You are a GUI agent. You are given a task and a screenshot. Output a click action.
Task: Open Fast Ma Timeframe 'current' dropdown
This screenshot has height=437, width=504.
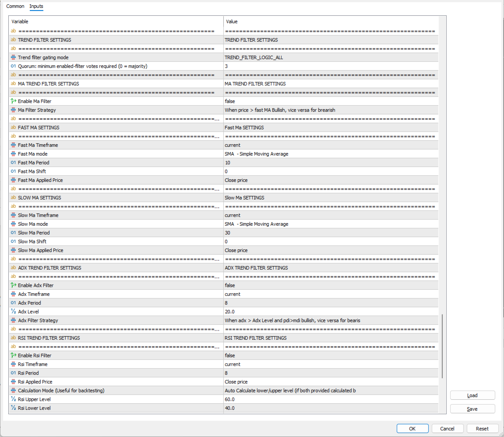331,145
